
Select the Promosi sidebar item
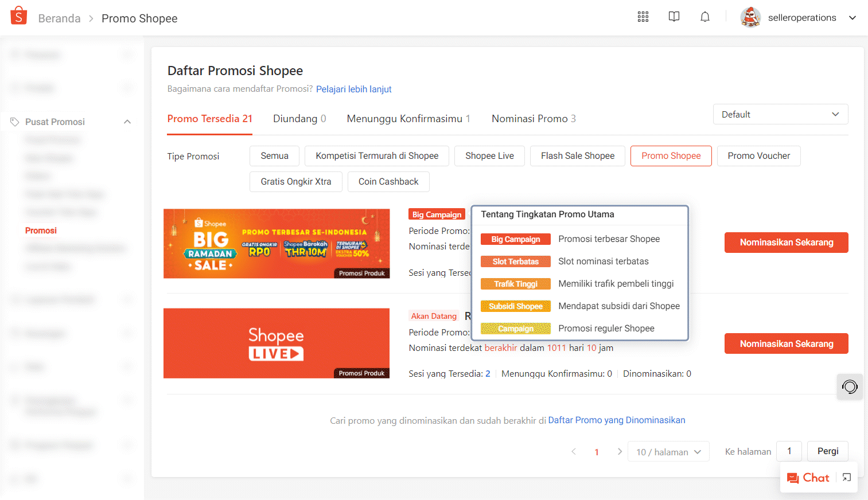[41, 231]
